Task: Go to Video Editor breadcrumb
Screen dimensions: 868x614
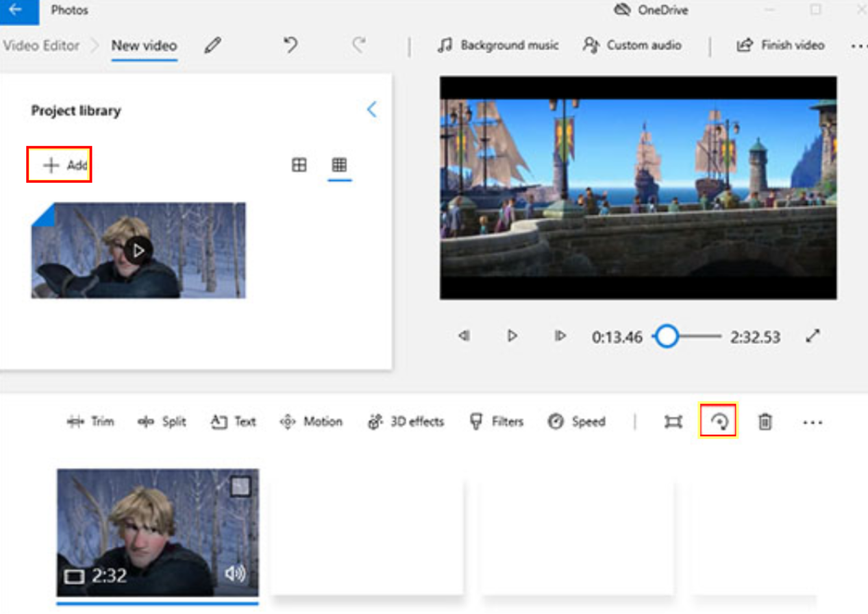Action: point(41,46)
